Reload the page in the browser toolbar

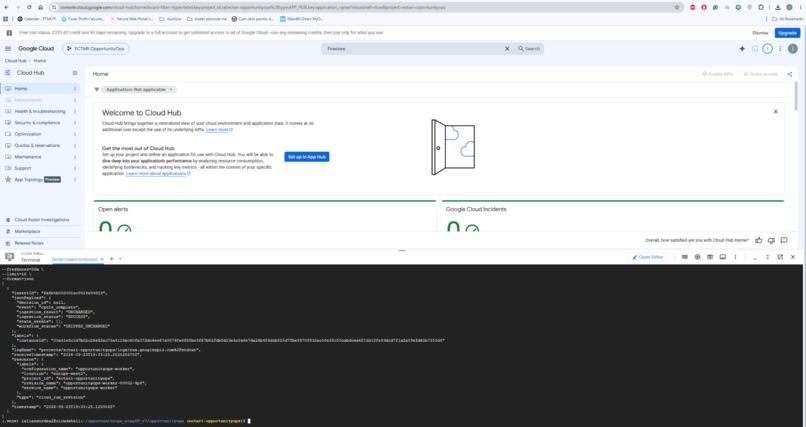coord(29,7)
